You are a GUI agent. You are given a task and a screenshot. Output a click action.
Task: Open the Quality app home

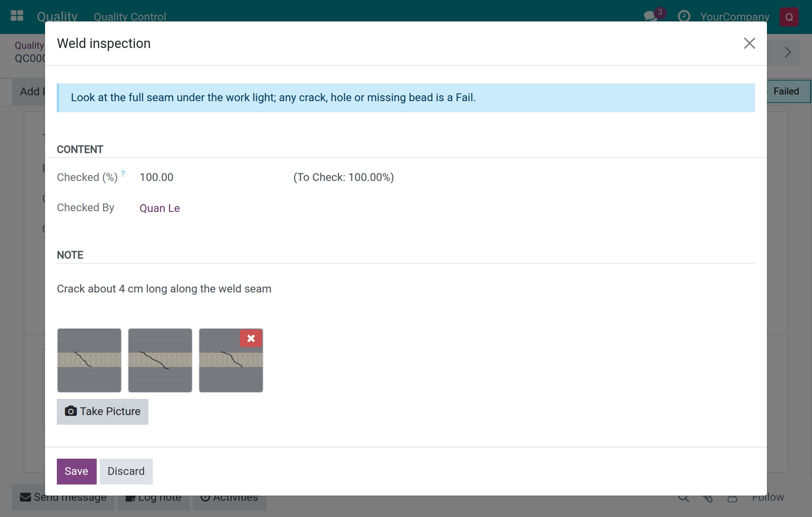[57, 17]
